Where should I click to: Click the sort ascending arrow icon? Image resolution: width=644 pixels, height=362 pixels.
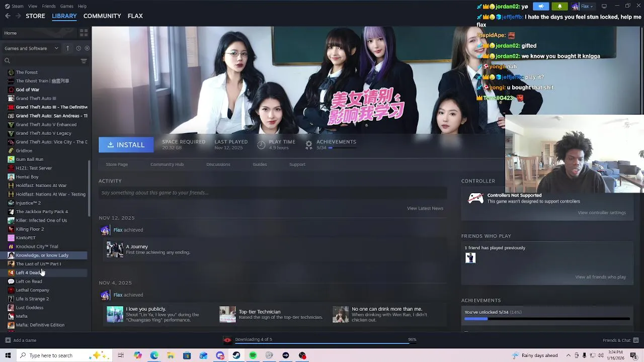pos(67,48)
